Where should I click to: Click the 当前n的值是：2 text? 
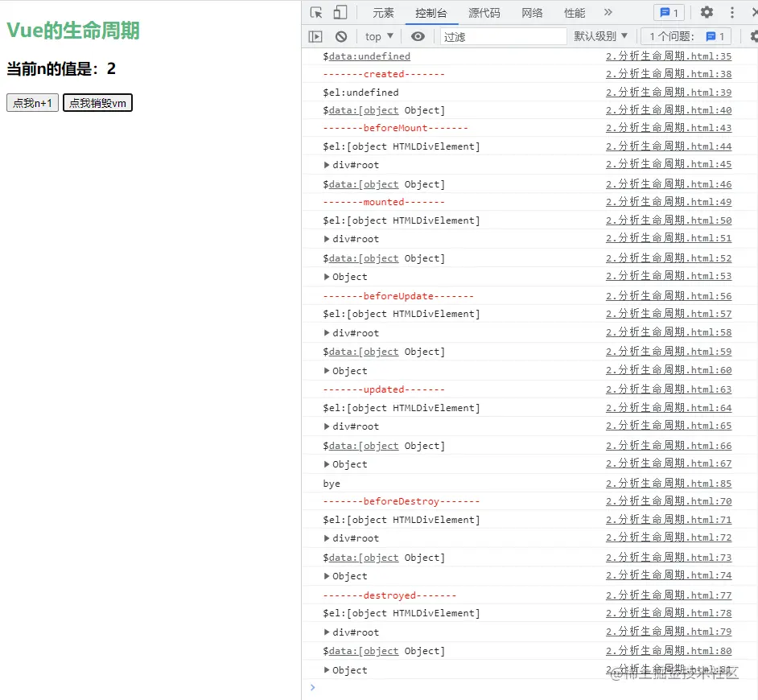[x=61, y=68]
